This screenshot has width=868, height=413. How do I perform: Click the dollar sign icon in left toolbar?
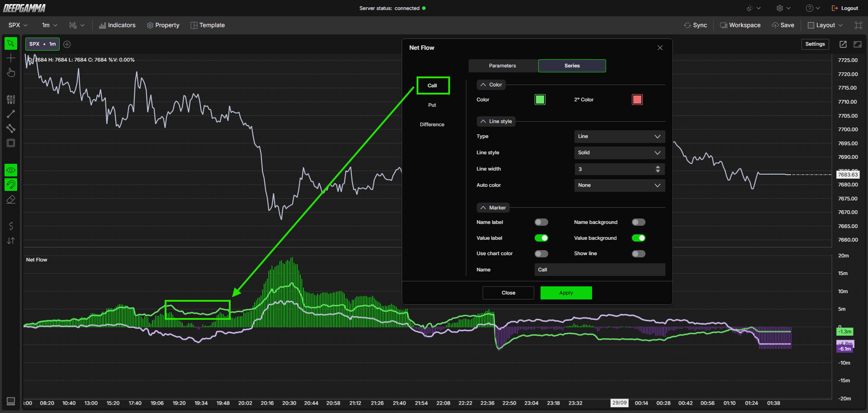11,226
